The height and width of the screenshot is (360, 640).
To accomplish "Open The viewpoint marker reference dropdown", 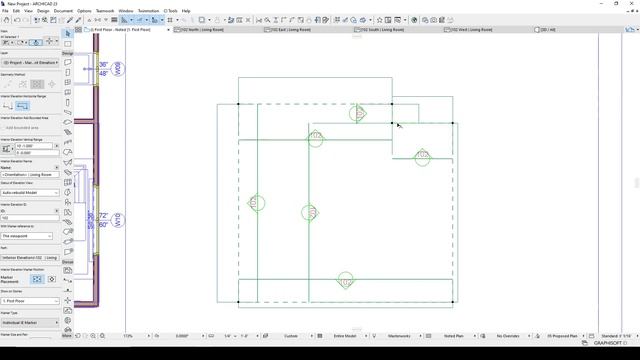I will 27,236.
